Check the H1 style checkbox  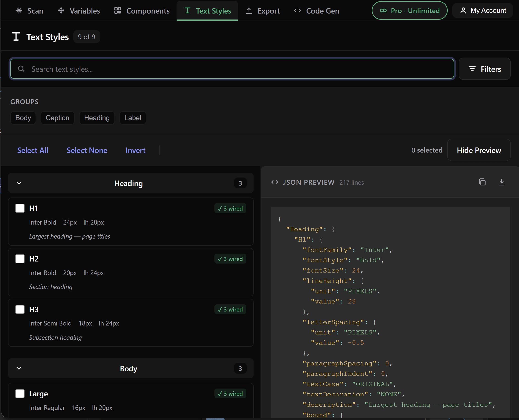pos(20,208)
